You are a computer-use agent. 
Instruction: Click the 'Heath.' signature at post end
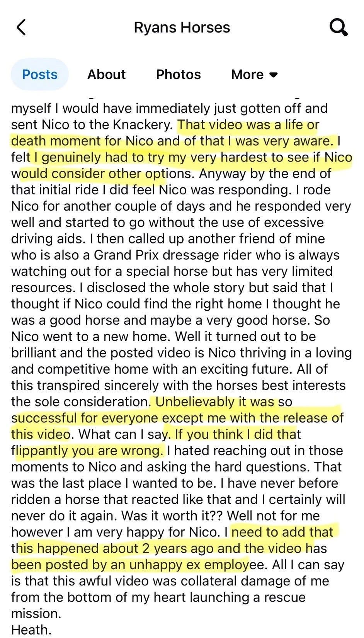(x=31, y=629)
